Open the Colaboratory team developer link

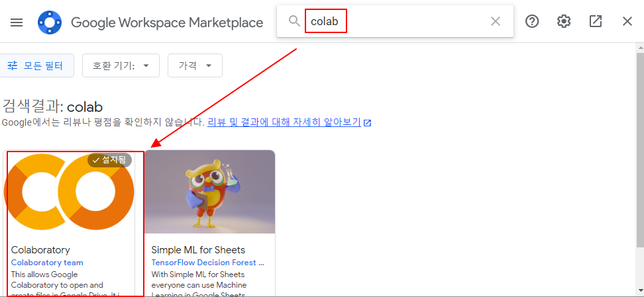[x=47, y=263]
